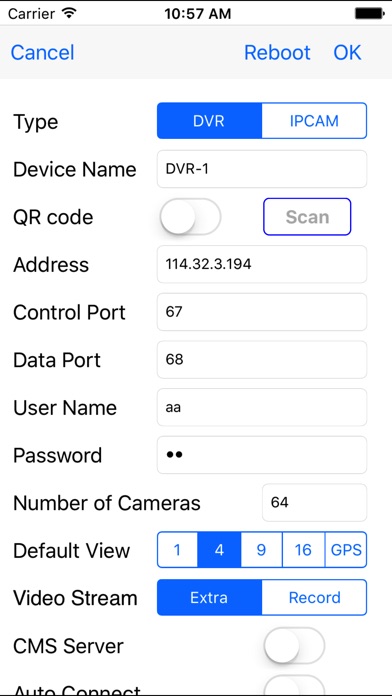Tap the Password field
The height and width of the screenshot is (696, 392).
[x=262, y=455]
